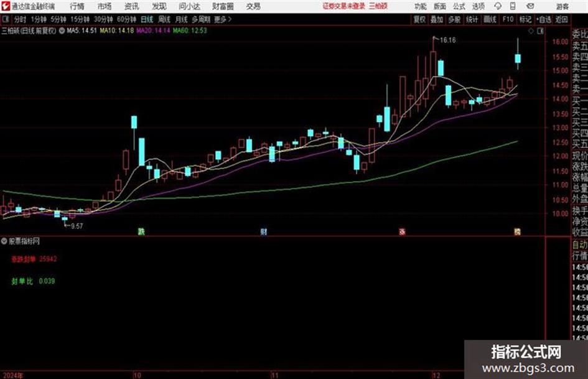Viewport: 588px width, 379px height.
Task: Click the mobile phone icon
Action: [x=513, y=6]
